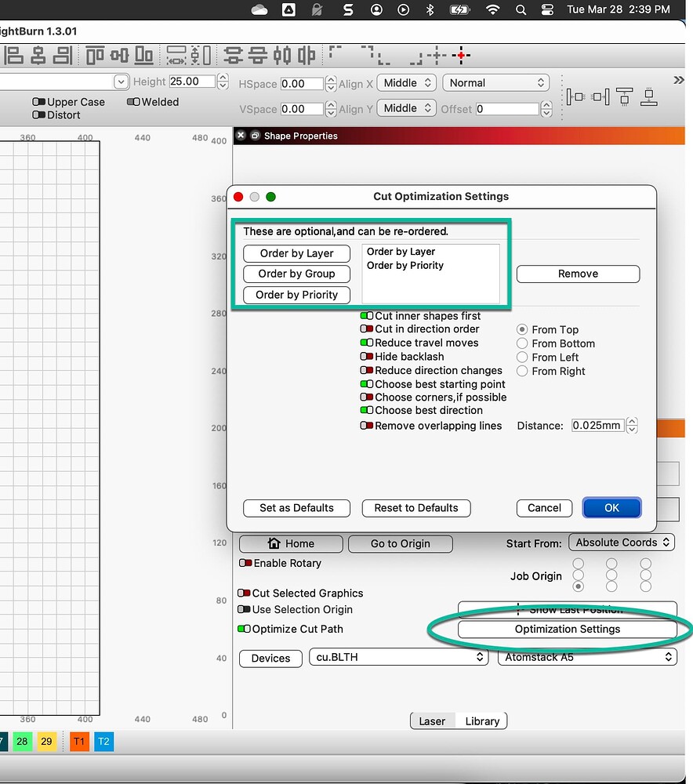
Task: Click the Order by Group button
Action: 296,274
